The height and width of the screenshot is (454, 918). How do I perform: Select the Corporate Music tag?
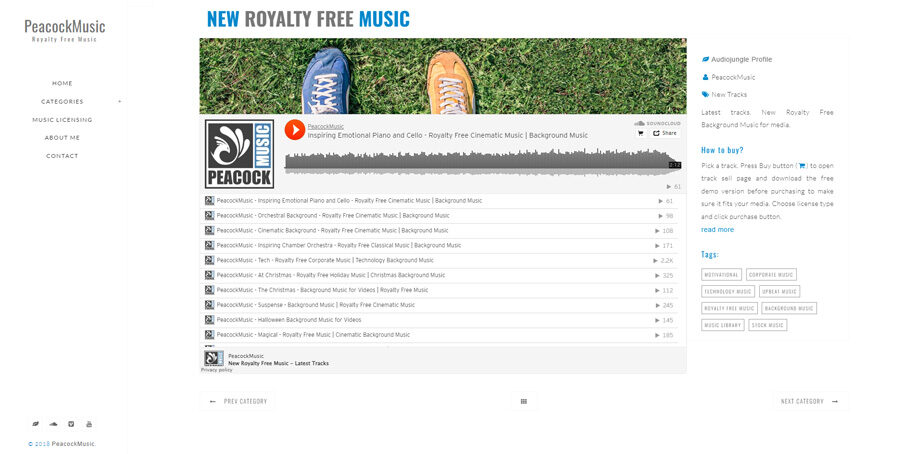click(771, 275)
